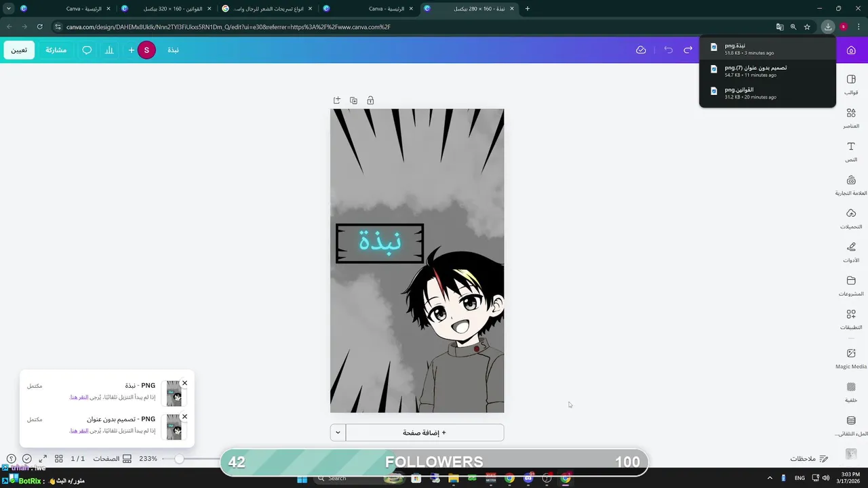Open نبذة.png from downloads list

coord(767,49)
